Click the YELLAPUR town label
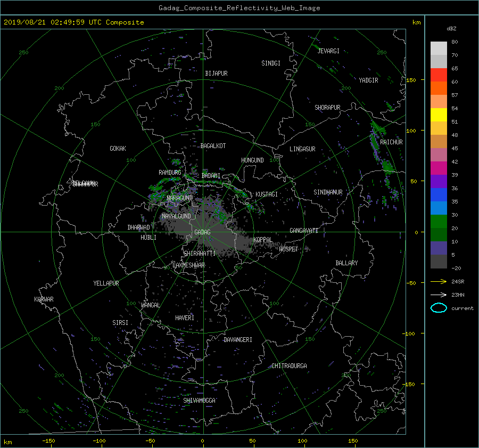The height and width of the screenshot is (448, 479). pyautogui.click(x=106, y=283)
